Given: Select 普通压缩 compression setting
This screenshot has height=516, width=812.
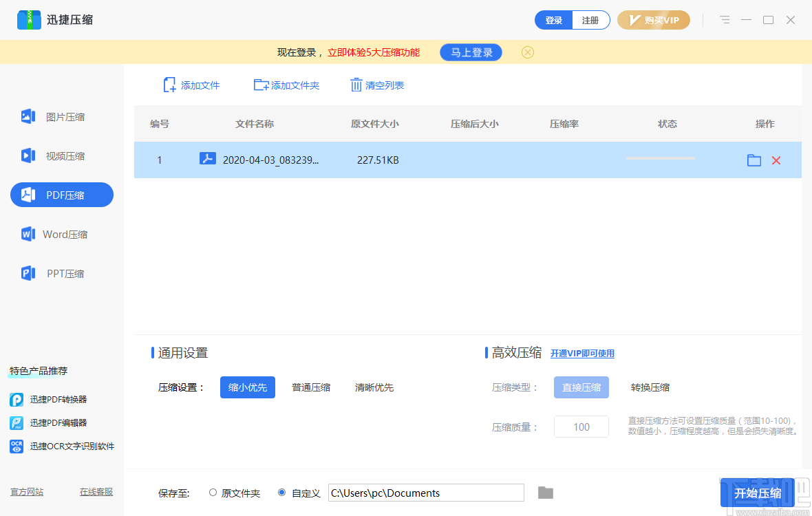Looking at the screenshot, I should pyautogui.click(x=310, y=387).
